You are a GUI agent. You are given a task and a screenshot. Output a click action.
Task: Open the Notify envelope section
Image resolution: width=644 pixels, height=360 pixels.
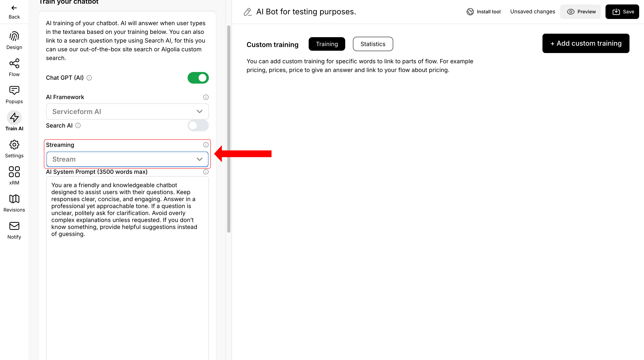click(14, 230)
